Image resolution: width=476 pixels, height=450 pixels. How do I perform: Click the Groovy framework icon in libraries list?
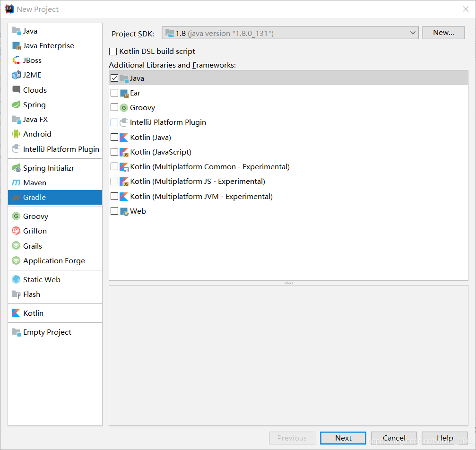[x=124, y=108]
